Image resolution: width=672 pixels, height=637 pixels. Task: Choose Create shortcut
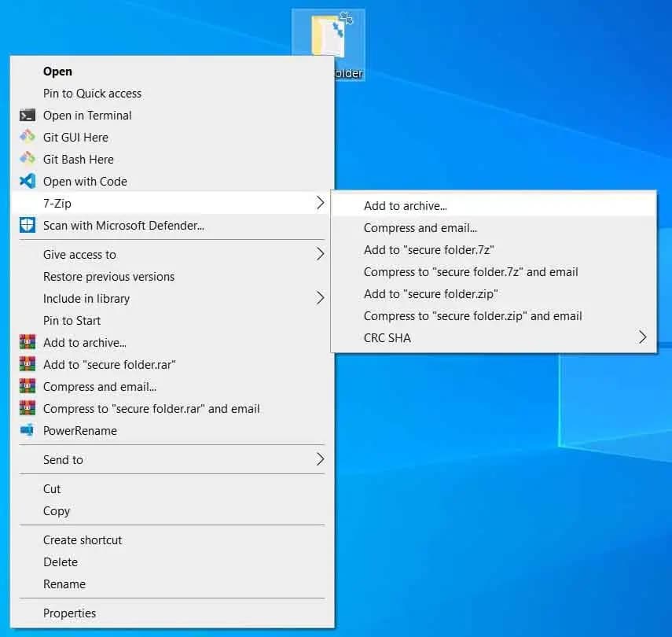[171, 540]
